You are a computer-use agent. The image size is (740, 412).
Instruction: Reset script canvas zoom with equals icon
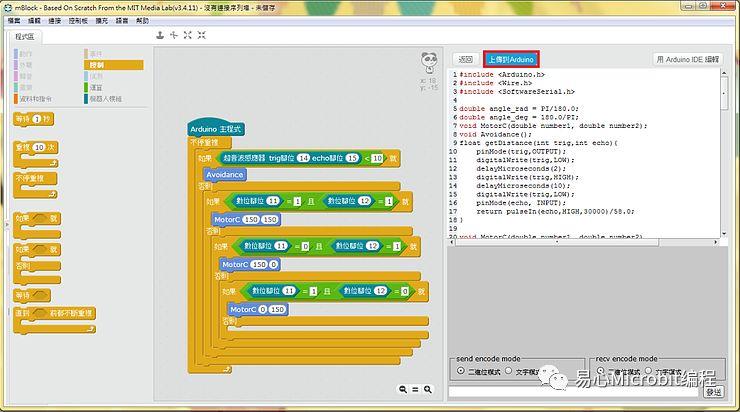click(x=415, y=389)
